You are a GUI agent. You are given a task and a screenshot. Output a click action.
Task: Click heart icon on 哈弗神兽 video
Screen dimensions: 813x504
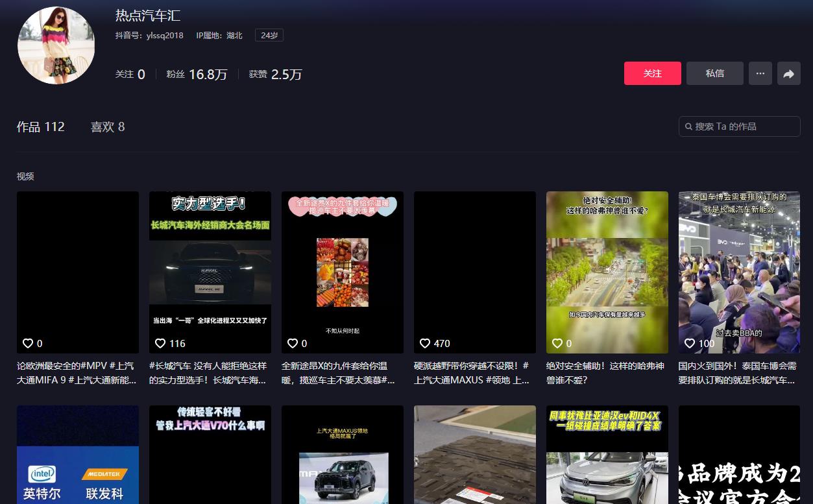(557, 343)
